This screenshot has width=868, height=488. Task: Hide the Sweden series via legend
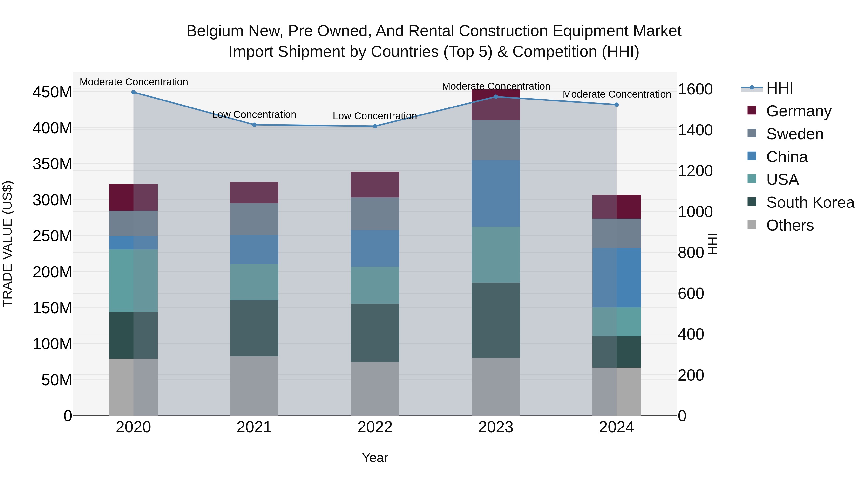tap(785, 134)
